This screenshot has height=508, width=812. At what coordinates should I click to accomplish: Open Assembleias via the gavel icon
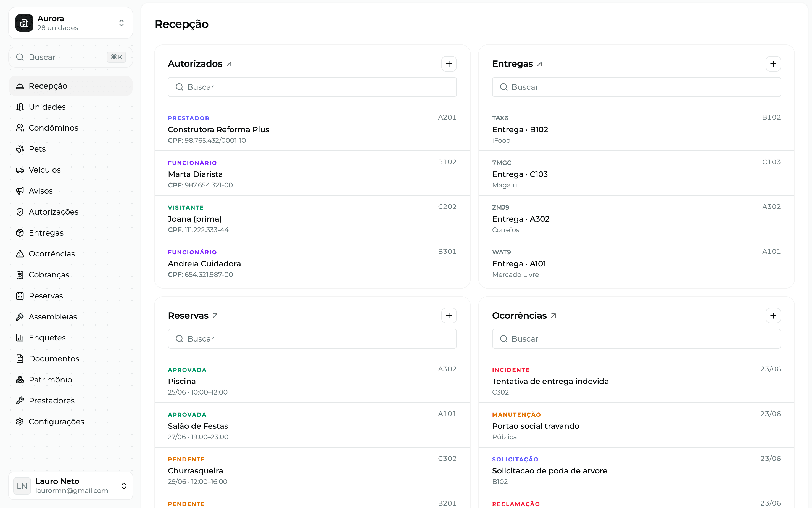[20, 317]
